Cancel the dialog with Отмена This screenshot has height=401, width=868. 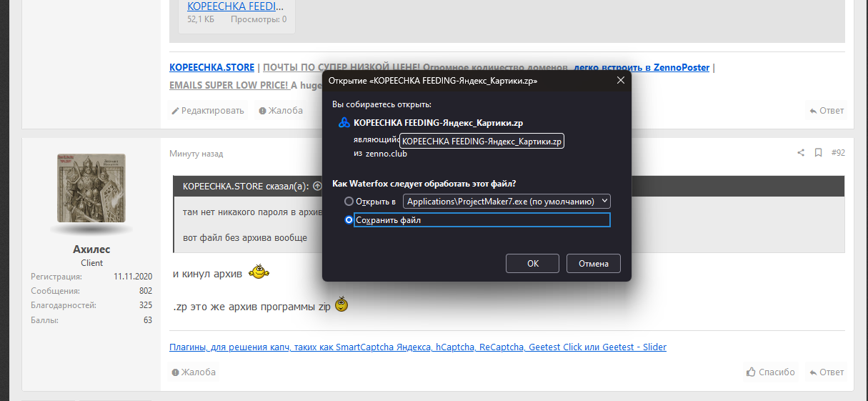[594, 263]
